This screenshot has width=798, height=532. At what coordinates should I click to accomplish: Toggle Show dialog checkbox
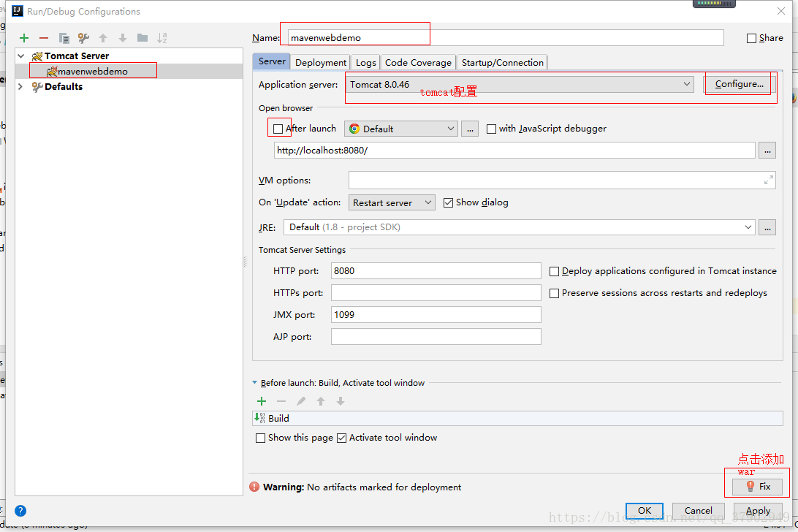449,202
